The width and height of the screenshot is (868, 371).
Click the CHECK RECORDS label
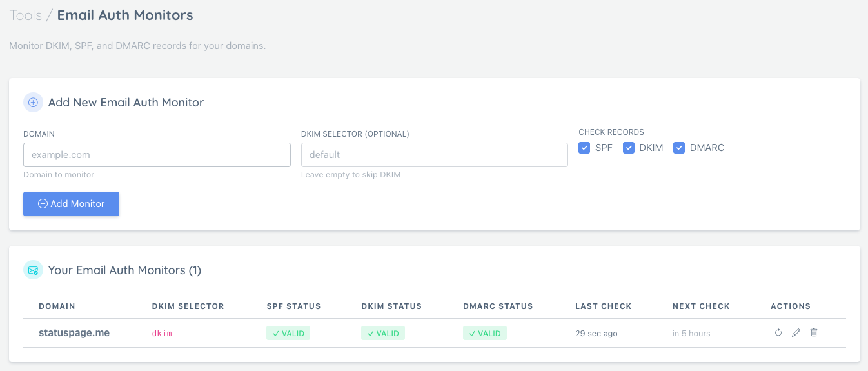tap(611, 132)
